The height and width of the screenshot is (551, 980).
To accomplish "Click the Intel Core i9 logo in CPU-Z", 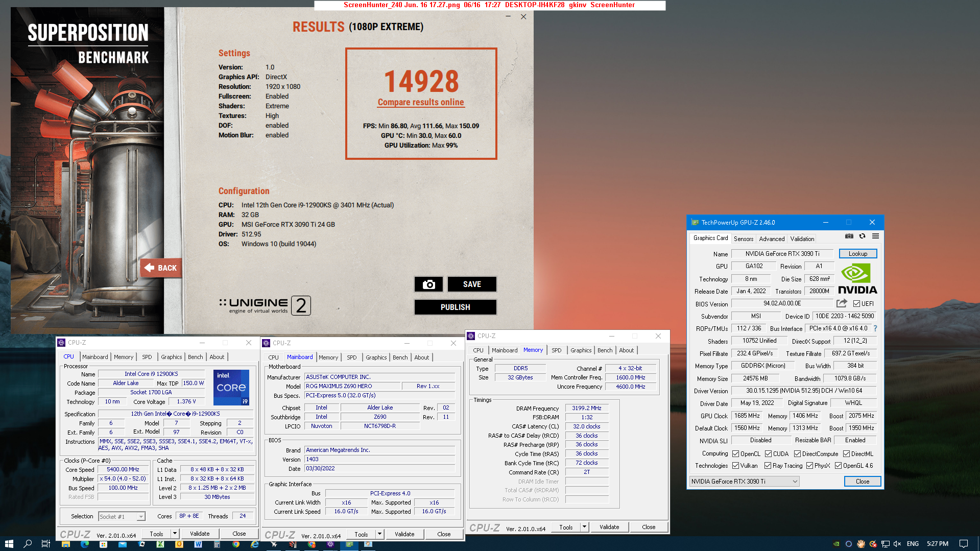I will pyautogui.click(x=231, y=388).
